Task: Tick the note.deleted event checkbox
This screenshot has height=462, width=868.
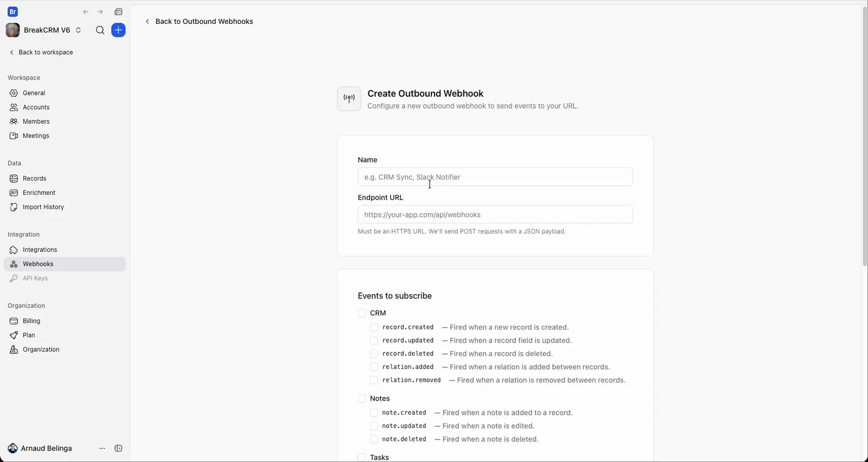Action: (374, 439)
